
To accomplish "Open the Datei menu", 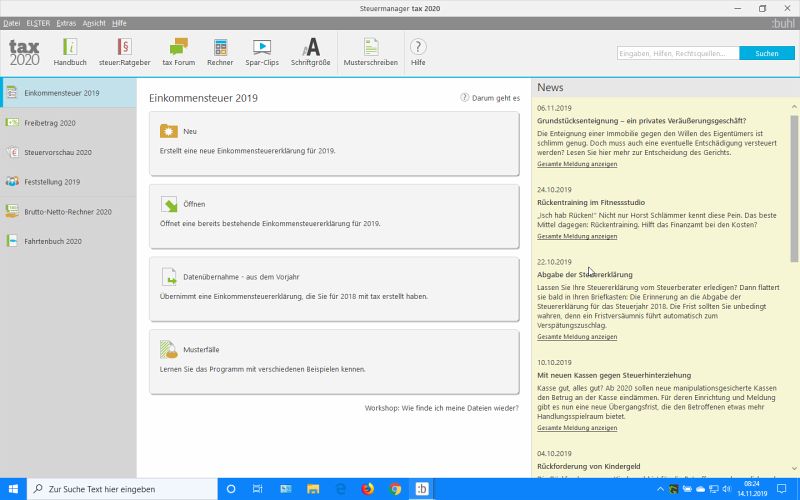I will tap(12, 22).
